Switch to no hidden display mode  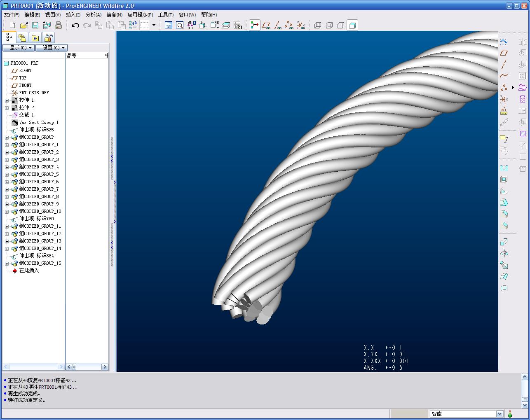pyautogui.click(x=340, y=25)
